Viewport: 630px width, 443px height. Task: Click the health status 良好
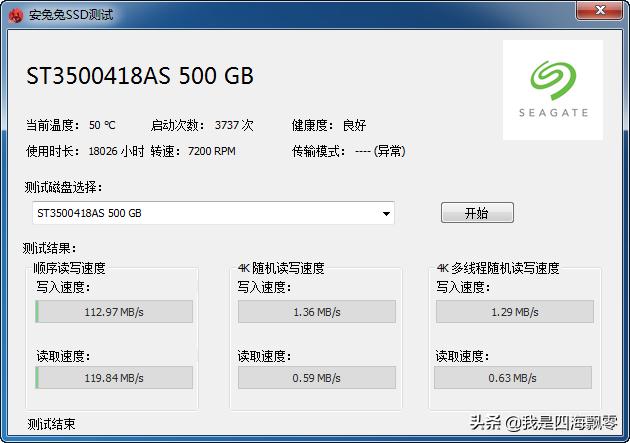[354, 125]
